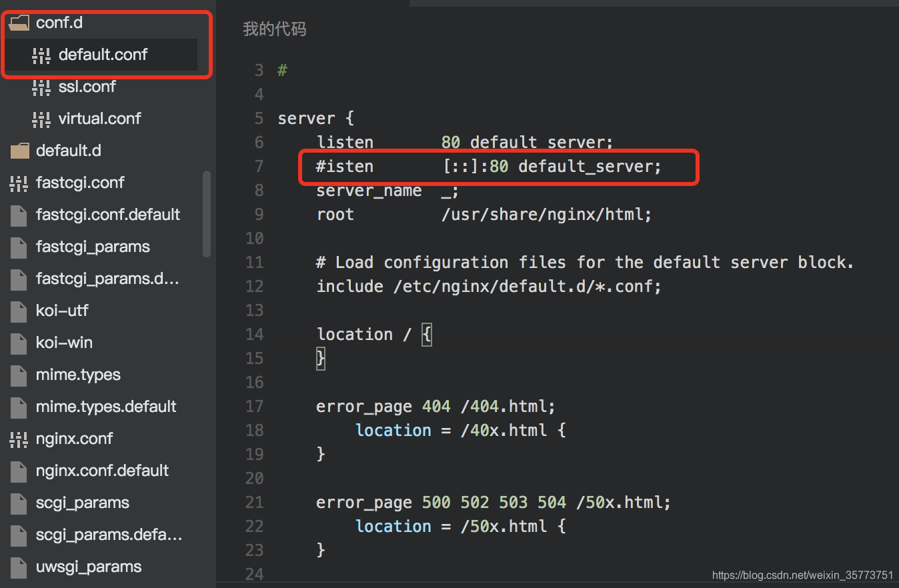Open koi-utf file
This screenshot has width=899, height=588.
[62, 311]
